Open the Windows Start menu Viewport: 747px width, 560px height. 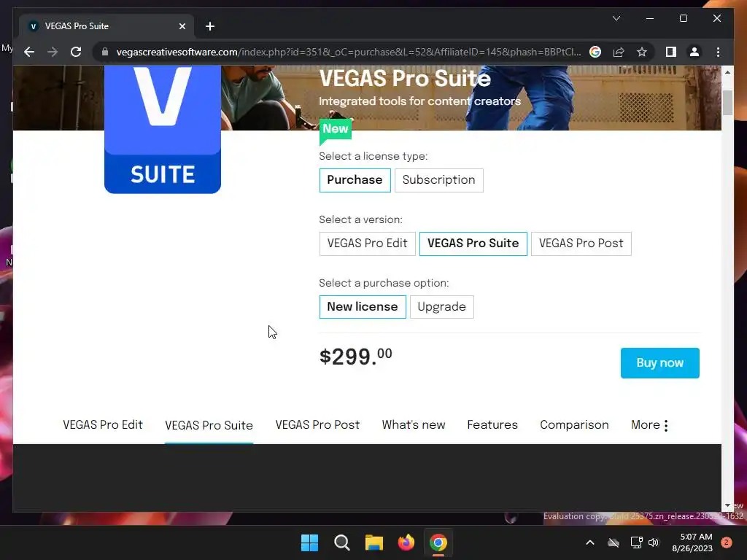click(309, 542)
